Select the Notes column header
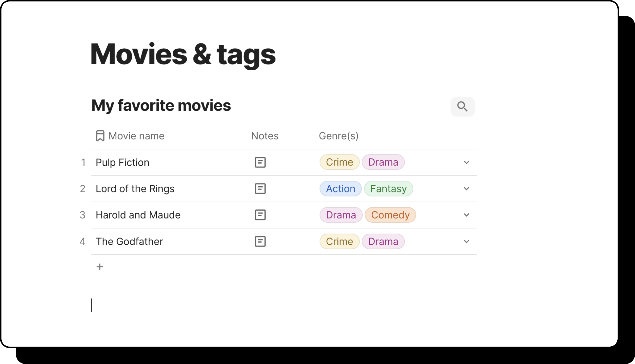Screen dimensions: 635x364 [265, 136]
